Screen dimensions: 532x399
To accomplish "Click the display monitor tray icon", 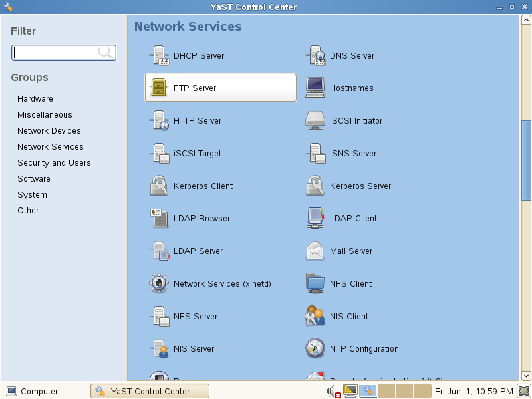I will (350, 391).
